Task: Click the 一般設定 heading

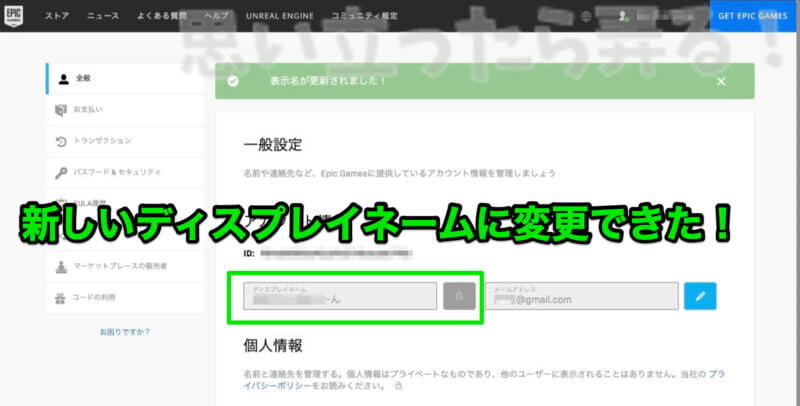Action: point(273,145)
